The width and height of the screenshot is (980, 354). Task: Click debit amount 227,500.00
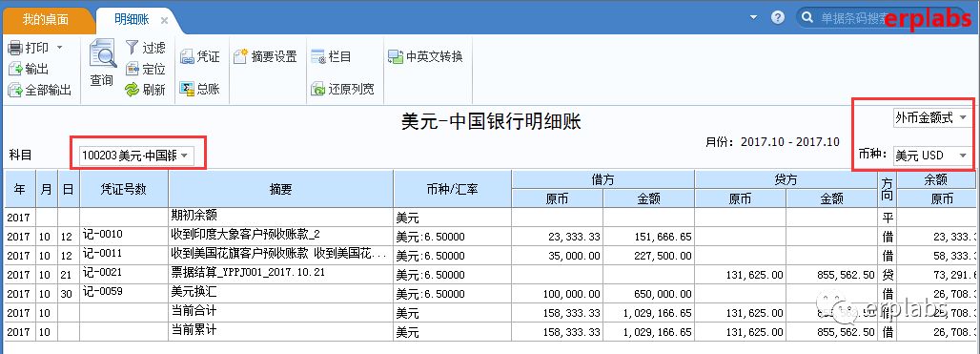coord(649,255)
